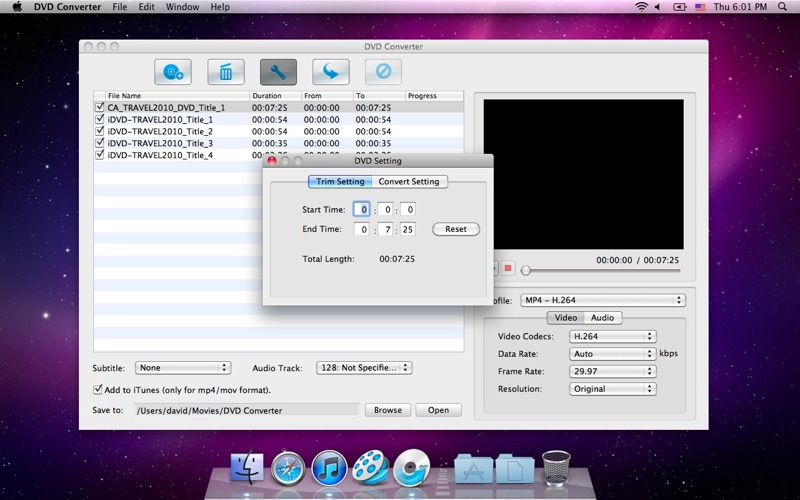Viewport: 800px width, 500px height.
Task: Select the Trim Setting tab
Action: (340, 181)
